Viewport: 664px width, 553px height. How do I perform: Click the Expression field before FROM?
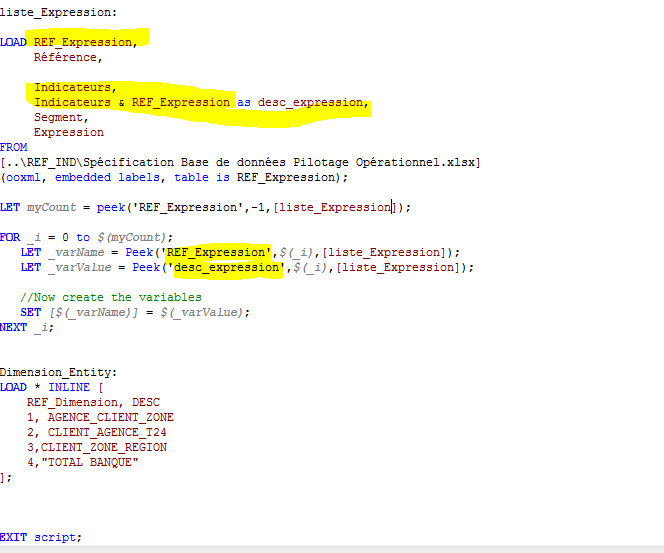coord(69,133)
